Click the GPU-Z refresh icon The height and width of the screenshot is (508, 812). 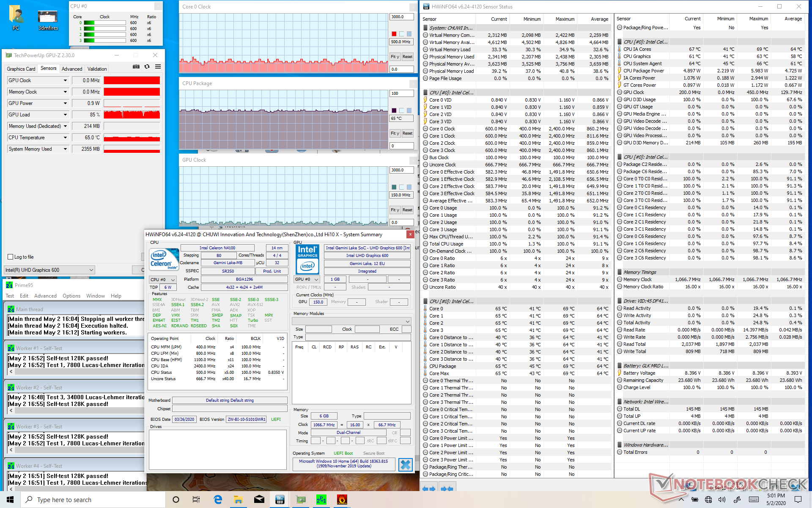(147, 66)
